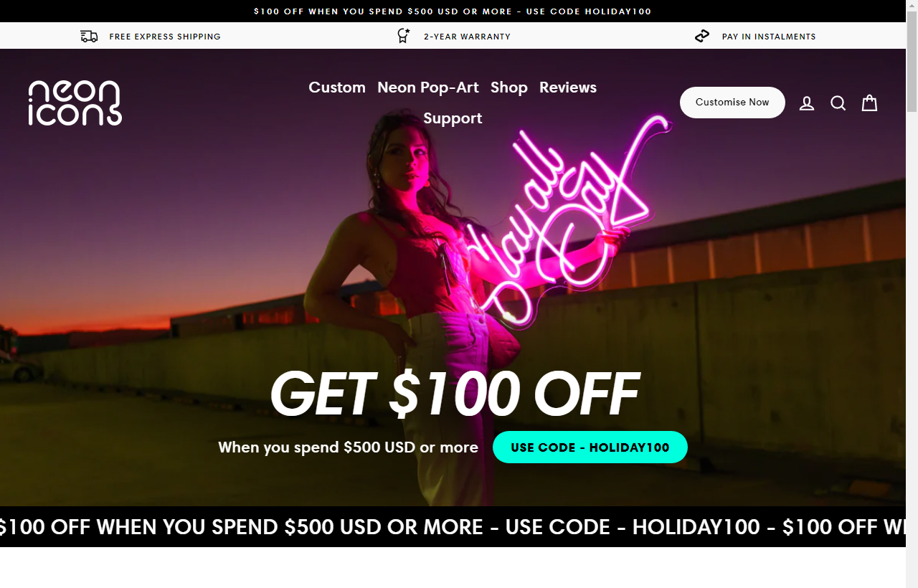918x588 pixels.
Task: Click the USE CODE - HOLIDAY100 button
Action: coord(590,447)
